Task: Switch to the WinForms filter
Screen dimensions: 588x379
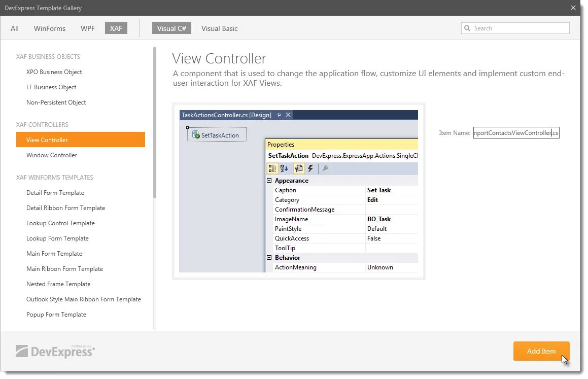Action: pyautogui.click(x=50, y=28)
